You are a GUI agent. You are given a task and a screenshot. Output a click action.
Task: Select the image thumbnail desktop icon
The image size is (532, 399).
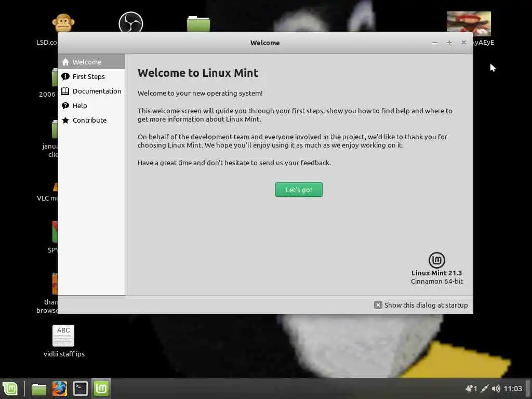[x=469, y=24]
